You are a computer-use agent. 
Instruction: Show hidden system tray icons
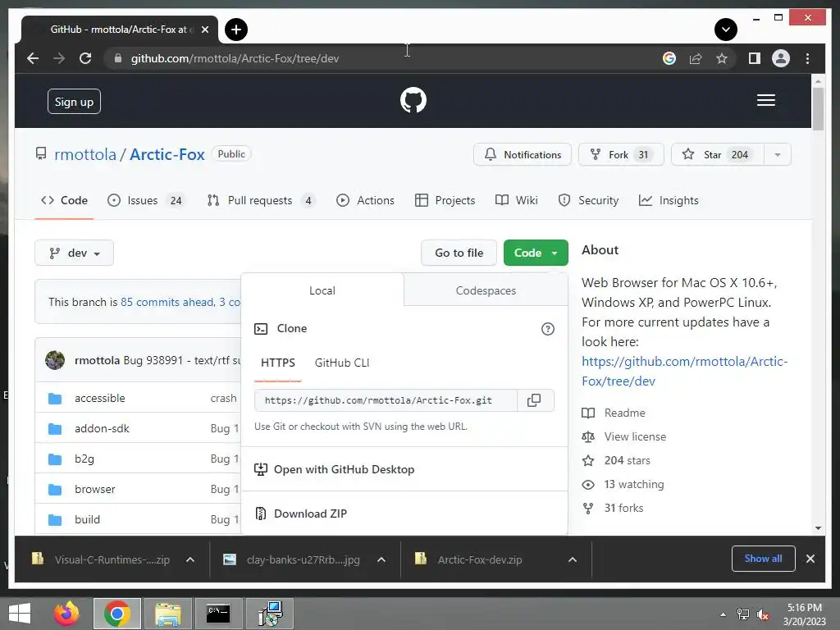coord(723,614)
